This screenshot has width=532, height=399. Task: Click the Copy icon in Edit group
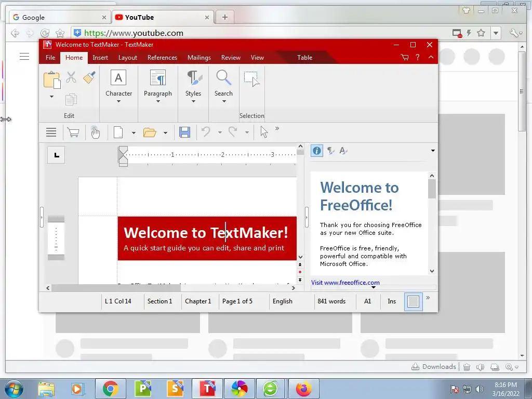(71, 100)
